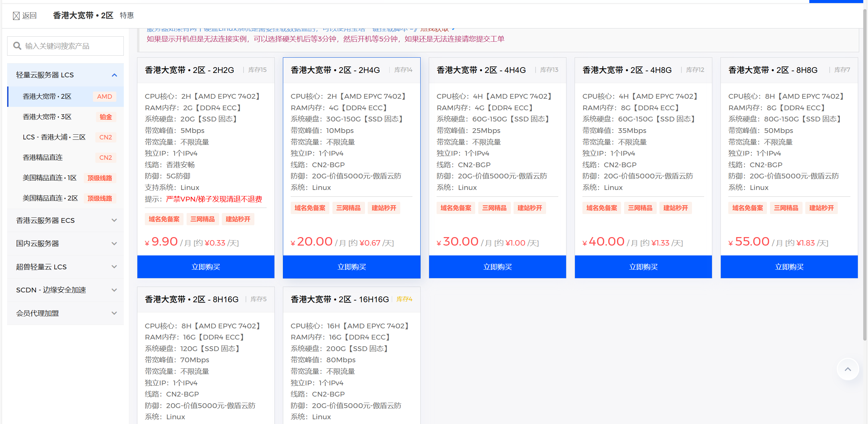Select 美国精品直连·2区 in the sidebar

pos(50,198)
